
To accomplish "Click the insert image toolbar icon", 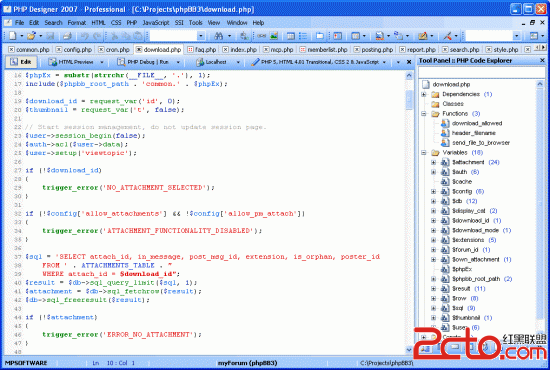I will pos(274,36).
